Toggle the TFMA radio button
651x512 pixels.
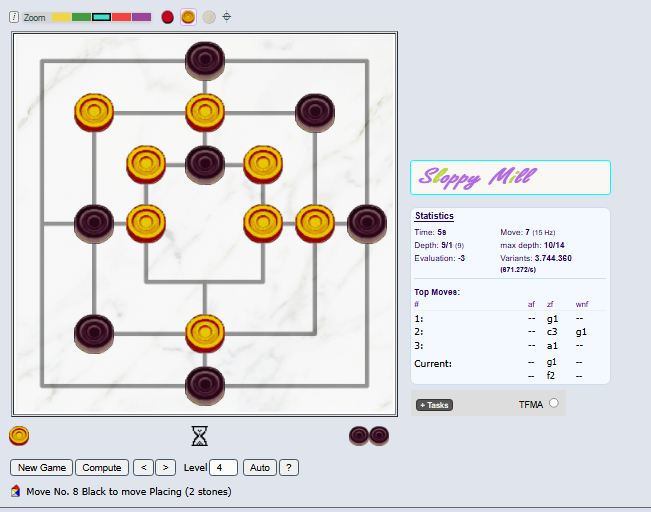[x=554, y=403]
